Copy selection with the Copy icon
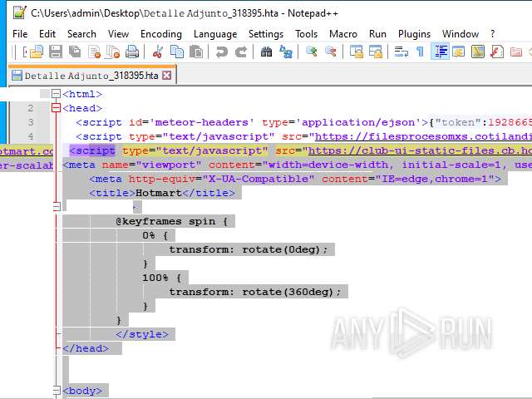The width and height of the screenshot is (532, 399). tap(177, 52)
